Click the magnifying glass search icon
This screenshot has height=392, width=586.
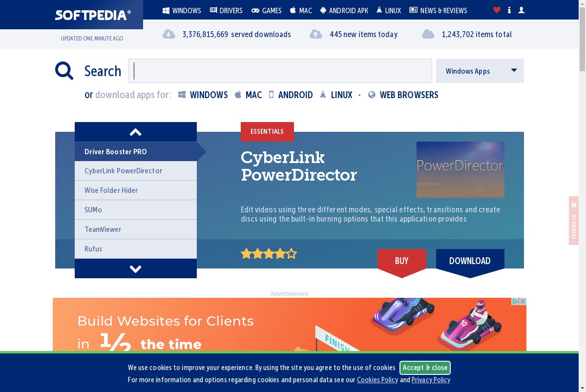(x=64, y=71)
